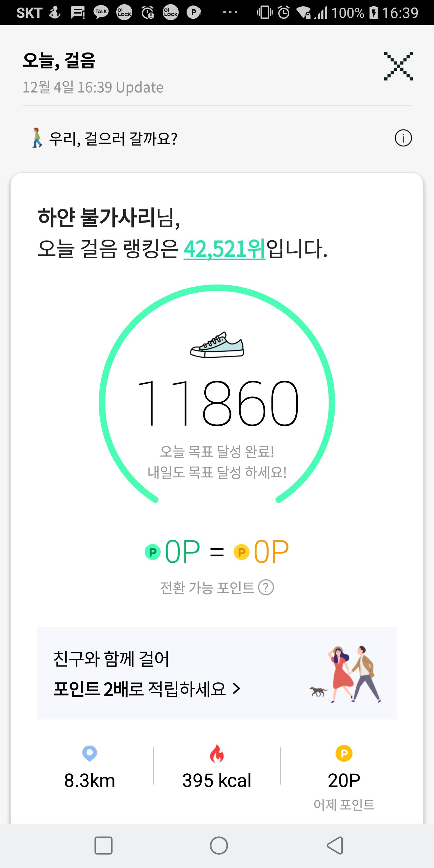The height and width of the screenshot is (868, 434).
Task: Tap the sneaker icon above step count
Action: (x=217, y=345)
